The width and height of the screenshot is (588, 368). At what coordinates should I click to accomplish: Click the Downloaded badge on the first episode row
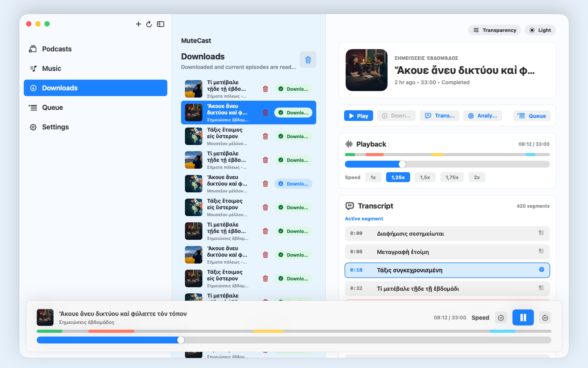click(293, 89)
